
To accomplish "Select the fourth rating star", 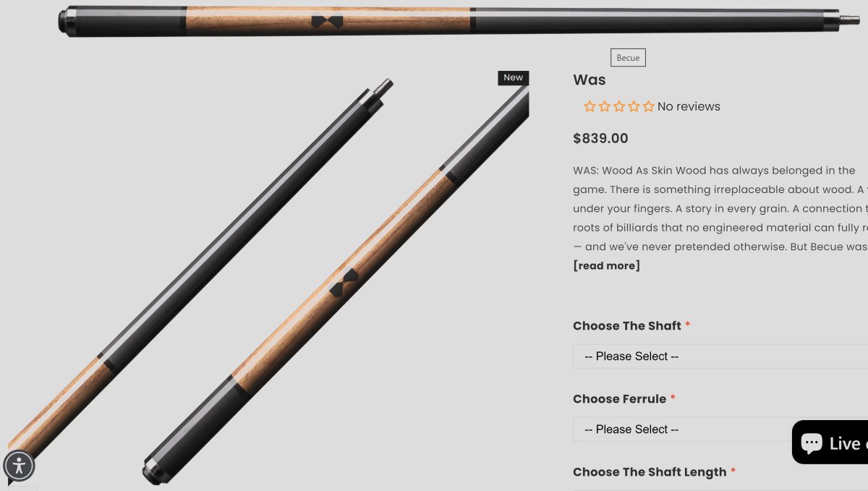I will coord(634,106).
